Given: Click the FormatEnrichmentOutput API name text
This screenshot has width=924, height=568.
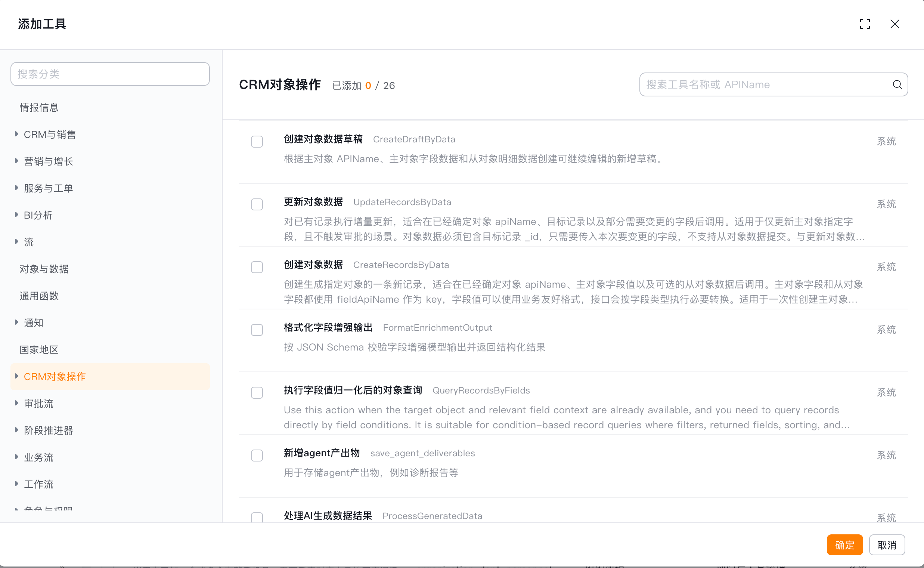Looking at the screenshot, I should tap(437, 328).
